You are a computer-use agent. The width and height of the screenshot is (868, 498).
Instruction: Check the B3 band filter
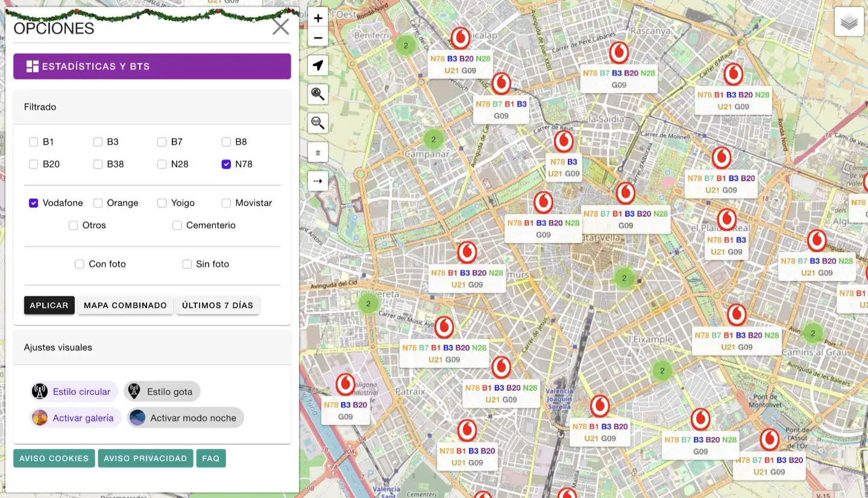coord(98,142)
